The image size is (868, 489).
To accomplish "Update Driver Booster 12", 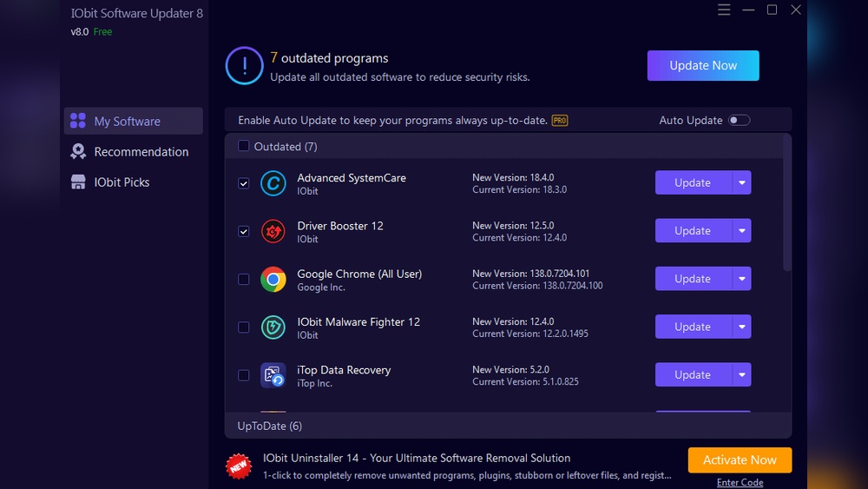I will (694, 231).
